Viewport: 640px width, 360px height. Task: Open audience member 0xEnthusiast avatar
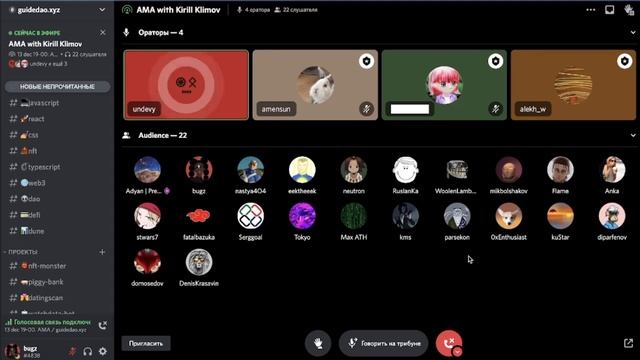(x=509, y=216)
